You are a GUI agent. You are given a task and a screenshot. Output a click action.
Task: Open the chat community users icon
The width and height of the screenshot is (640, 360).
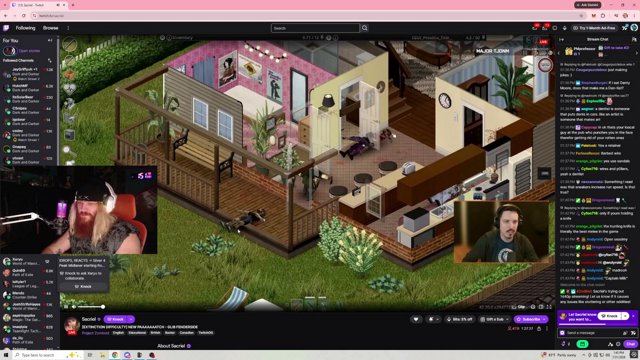tap(634, 40)
